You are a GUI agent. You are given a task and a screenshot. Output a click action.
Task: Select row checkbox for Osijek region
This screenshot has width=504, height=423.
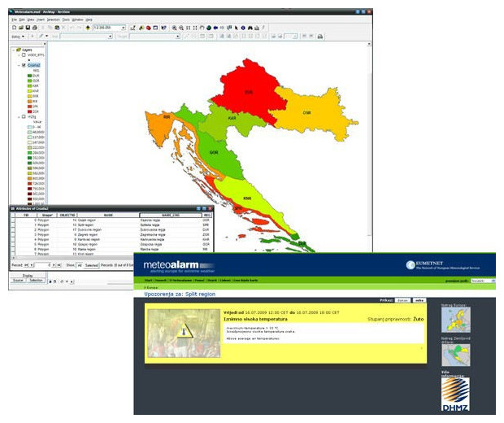13,220
